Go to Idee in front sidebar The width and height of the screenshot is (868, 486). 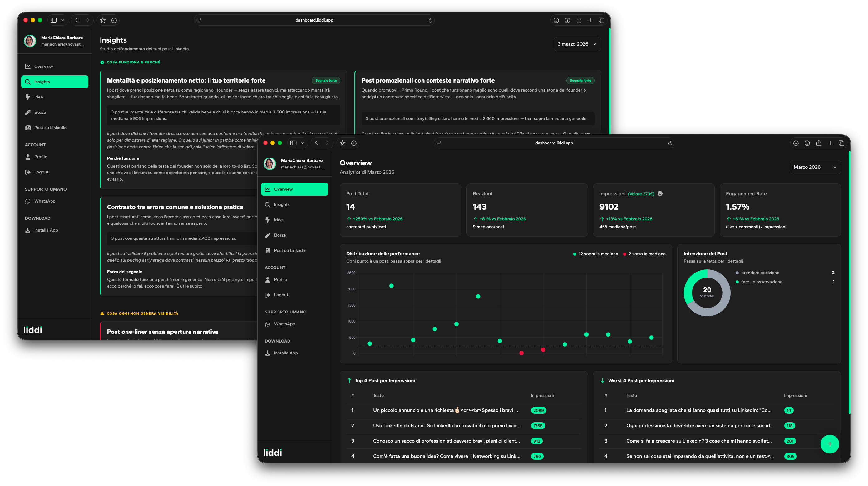278,220
